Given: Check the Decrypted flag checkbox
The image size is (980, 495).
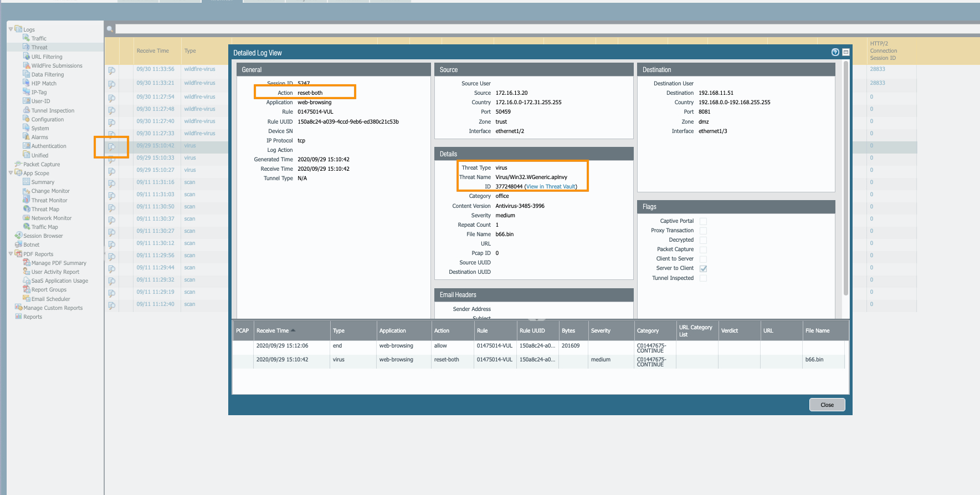Looking at the screenshot, I should tap(703, 240).
